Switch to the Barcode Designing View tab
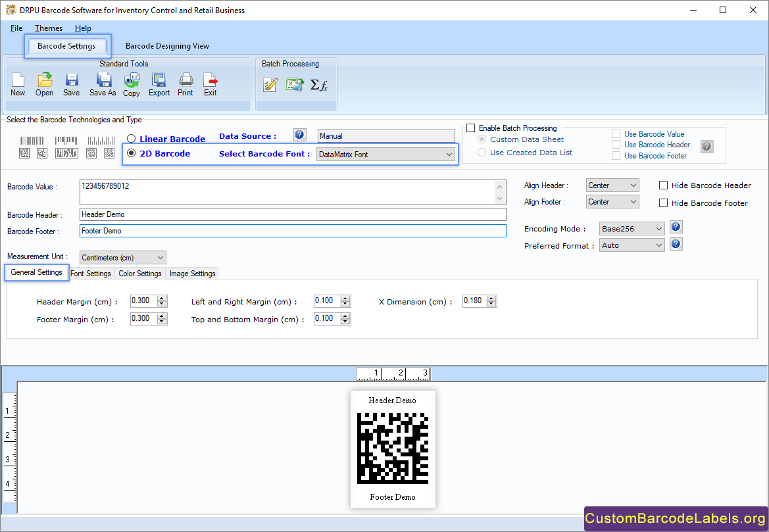Image resolution: width=769 pixels, height=532 pixels. point(167,46)
